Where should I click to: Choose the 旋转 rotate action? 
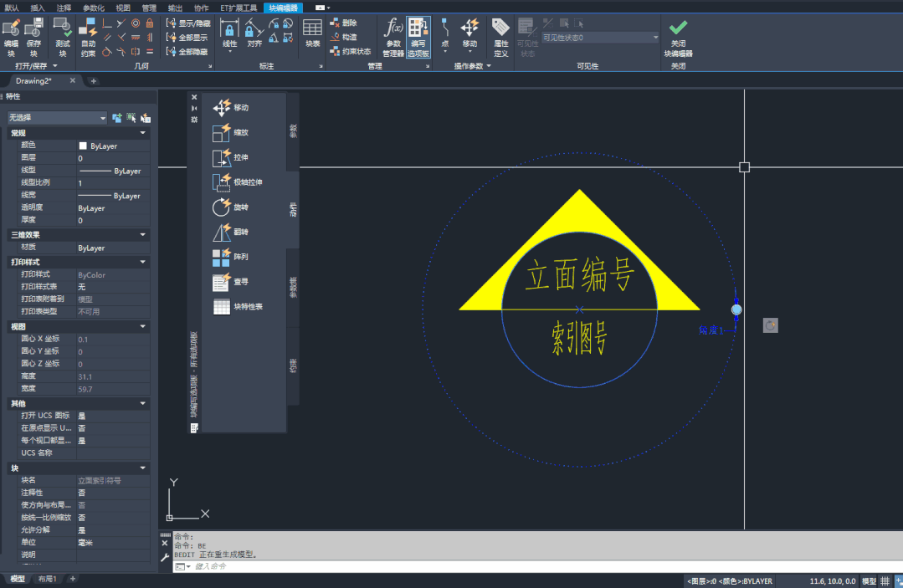[x=230, y=207]
